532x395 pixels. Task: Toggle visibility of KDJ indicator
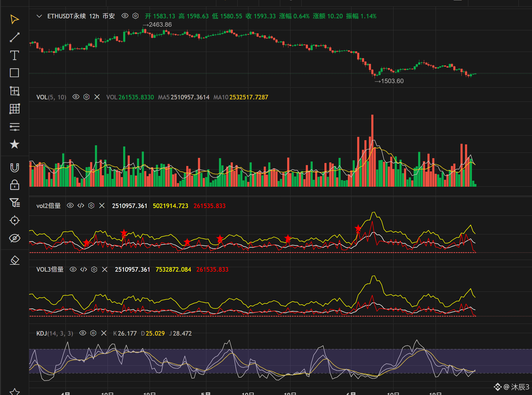pos(83,333)
